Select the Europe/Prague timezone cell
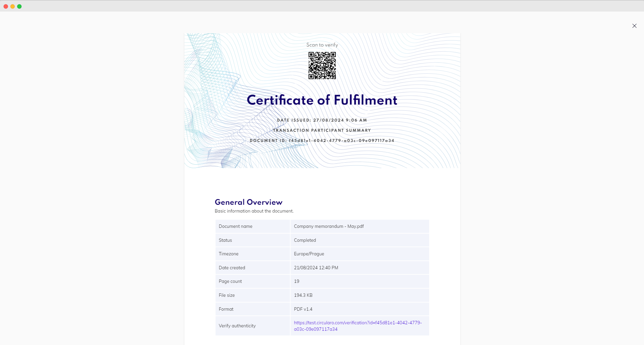This screenshot has height=345, width=644. 309,254
